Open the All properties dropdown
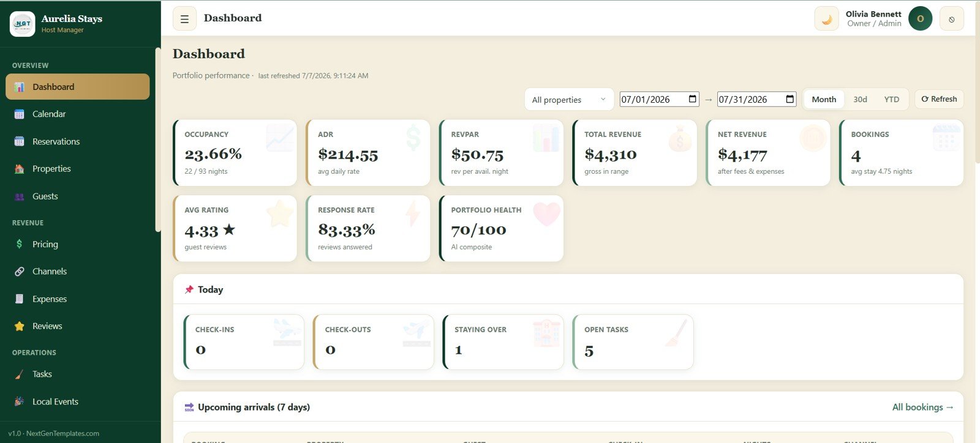This screenshot has width=980, height=443. pyautogui.click(x=569, y=100)
